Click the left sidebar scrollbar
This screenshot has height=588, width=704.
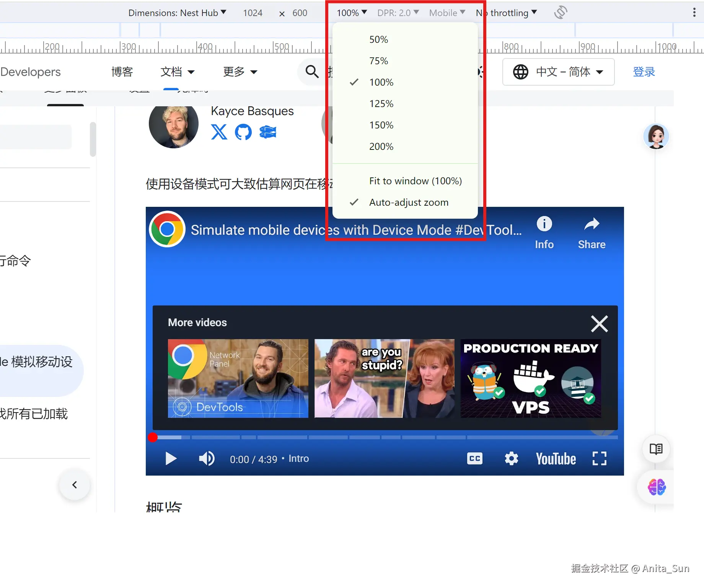click(x=93, y=139)
